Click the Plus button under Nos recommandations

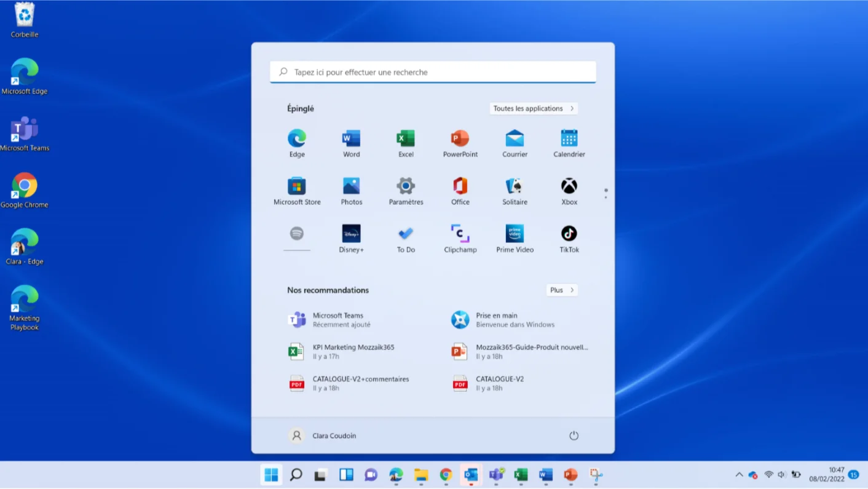(562, 290)
